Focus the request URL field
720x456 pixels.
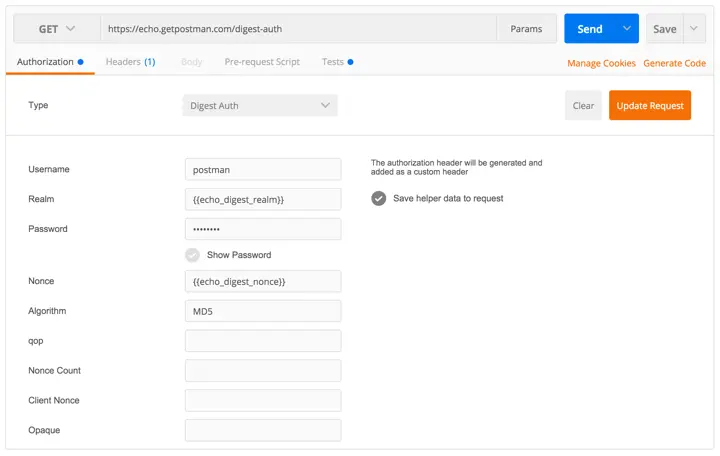[298, 29]
